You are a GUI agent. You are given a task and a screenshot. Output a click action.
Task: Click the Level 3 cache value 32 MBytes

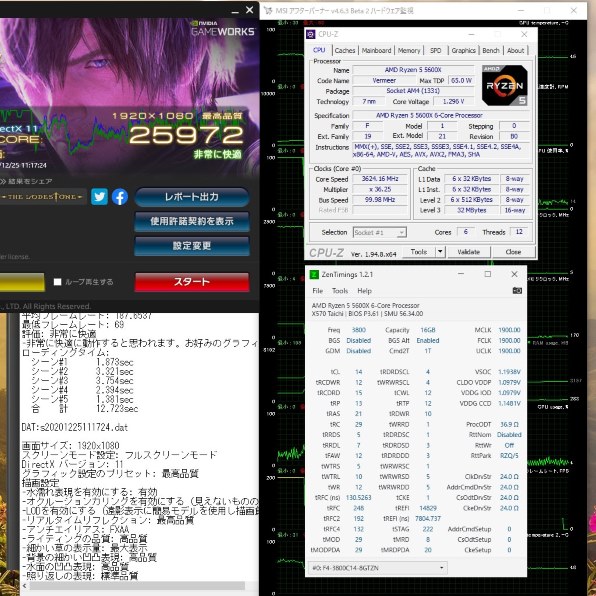pyautogui.click(x=471, y=210)
